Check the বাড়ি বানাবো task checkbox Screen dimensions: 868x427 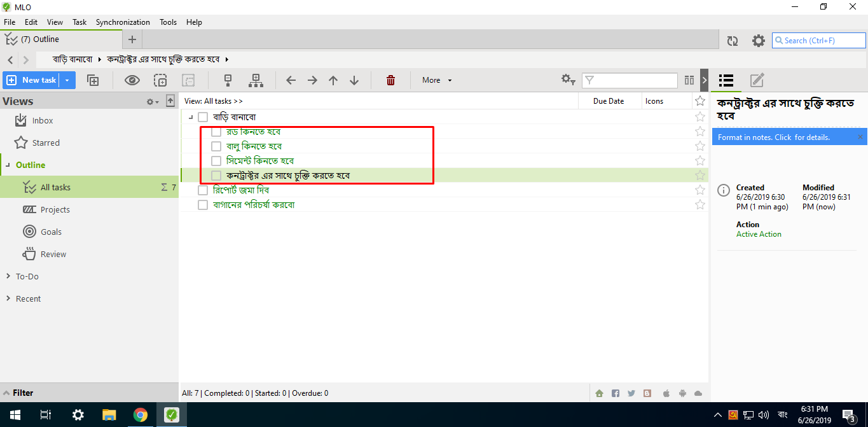(203, 117)
